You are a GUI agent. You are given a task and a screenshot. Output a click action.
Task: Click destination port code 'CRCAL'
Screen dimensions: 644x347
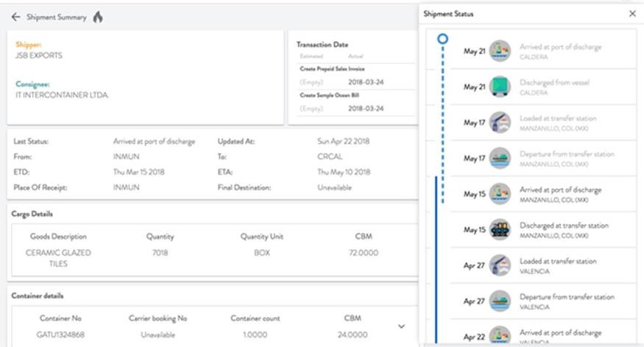[x=330, y=157]
